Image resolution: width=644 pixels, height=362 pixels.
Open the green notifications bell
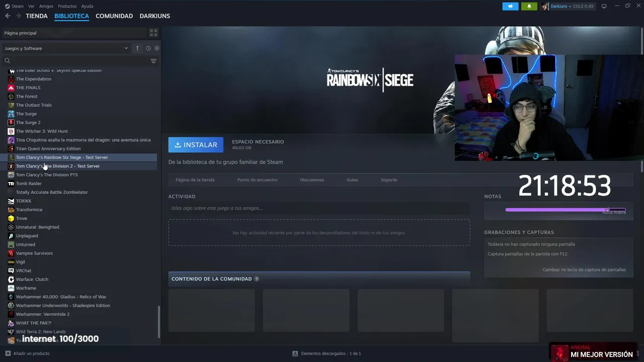coord(529,6)
